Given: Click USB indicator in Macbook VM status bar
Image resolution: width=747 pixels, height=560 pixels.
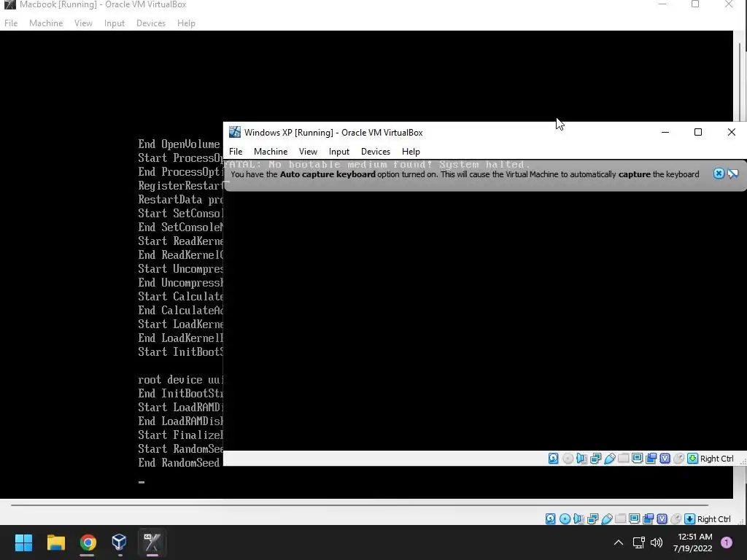Looking at the screenshot, I should point(606,519).
